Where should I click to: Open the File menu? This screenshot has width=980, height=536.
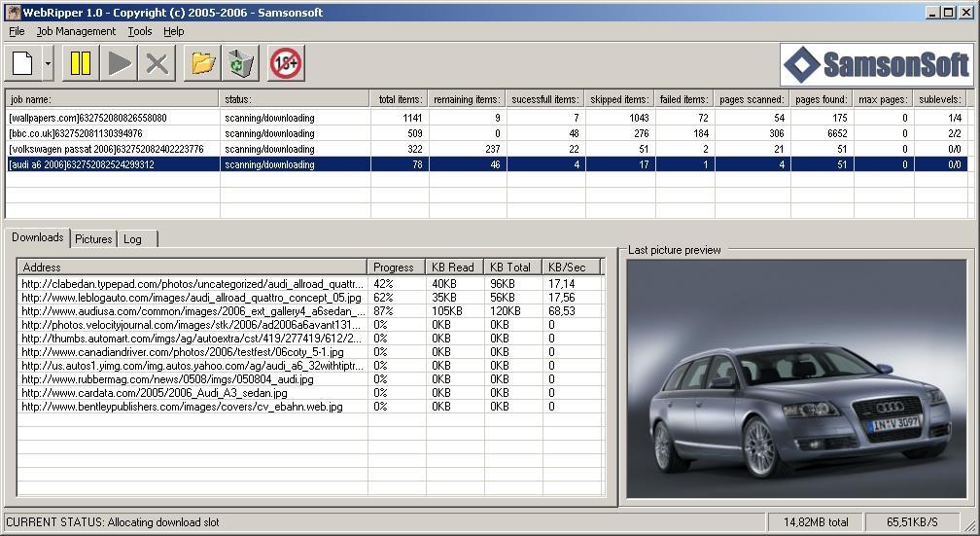[17, 31]
